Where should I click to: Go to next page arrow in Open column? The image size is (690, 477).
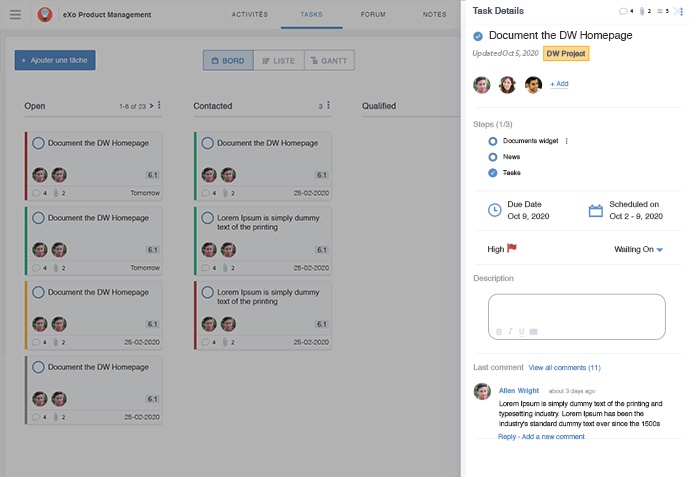tap(150, 106)
